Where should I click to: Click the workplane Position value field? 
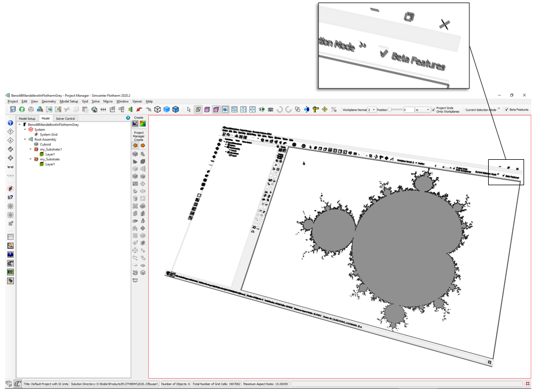407,109
